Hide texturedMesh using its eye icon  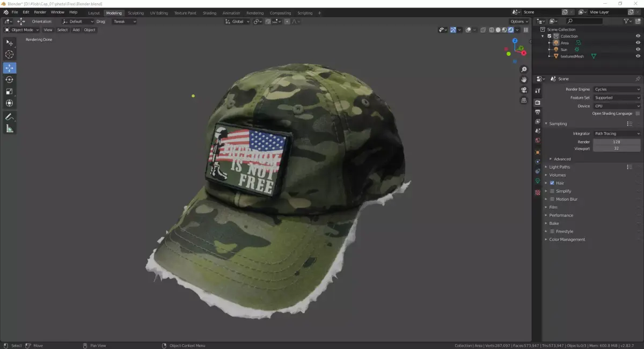click(x=638, y=56)
